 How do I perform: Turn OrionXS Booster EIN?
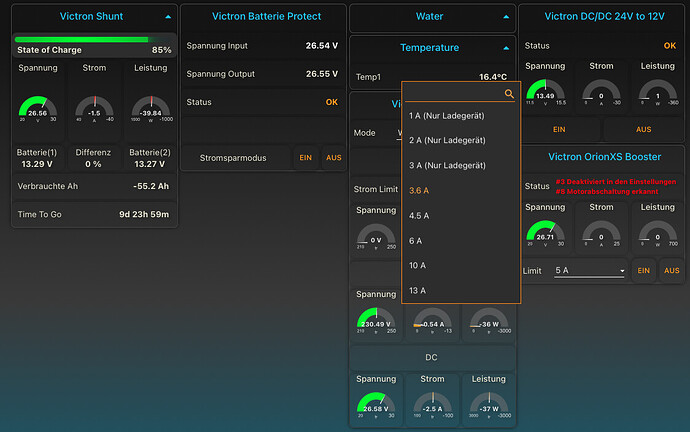click(x=643, y=271)
